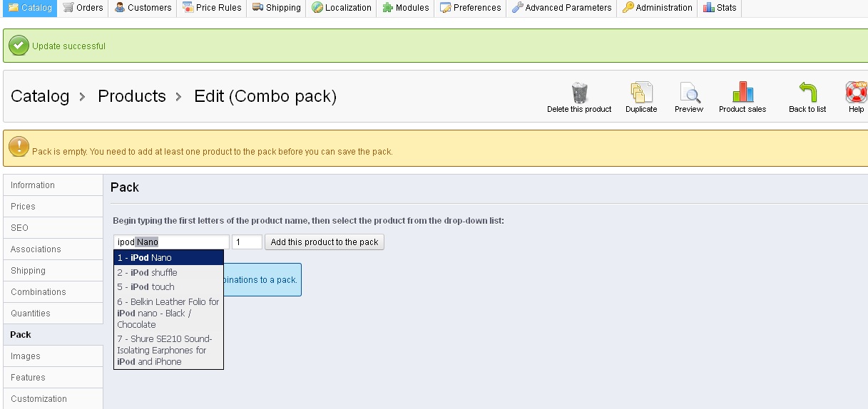
Task: Open the product Preview magnifier icon
Action: tap(689, 93)
